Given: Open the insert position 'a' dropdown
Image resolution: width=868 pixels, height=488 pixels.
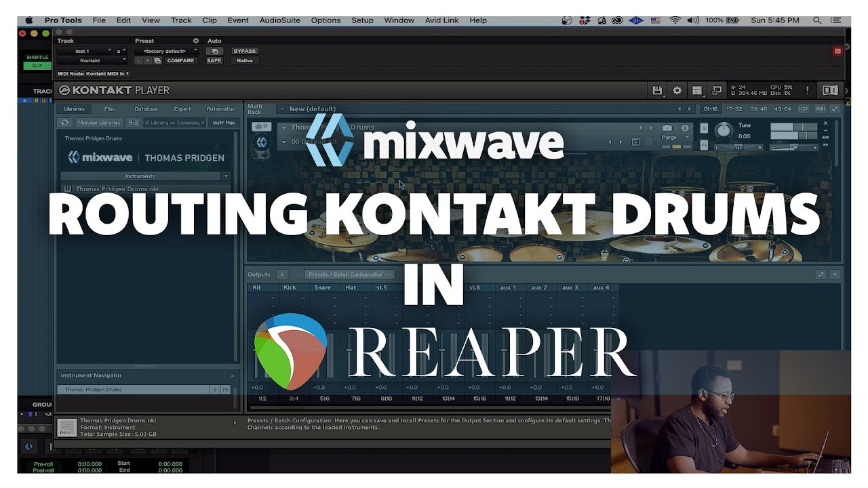Looking at the screenshot, I should point(121,51).
